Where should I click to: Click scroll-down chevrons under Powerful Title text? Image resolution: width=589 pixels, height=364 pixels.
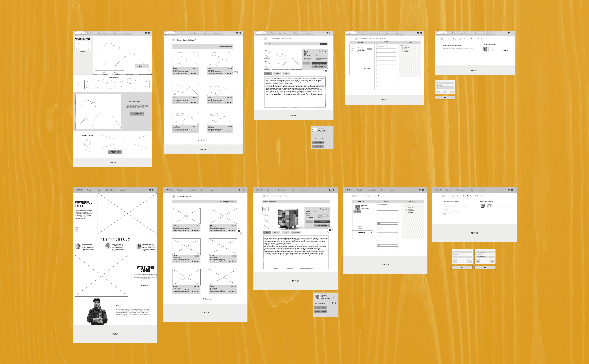point(77,230)
